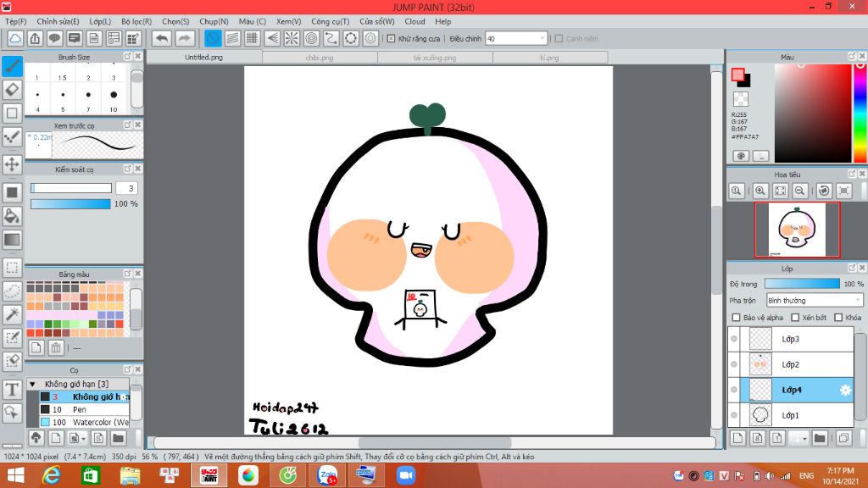
Task: Collapse the Không giới hạn brush group
Action: click(32, 384)
